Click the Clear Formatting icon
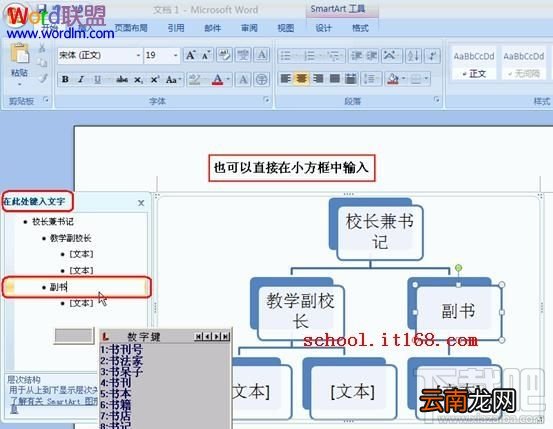The width and height of the screenshot is (553, 429). pyautogui.click(x=224, y=55)
